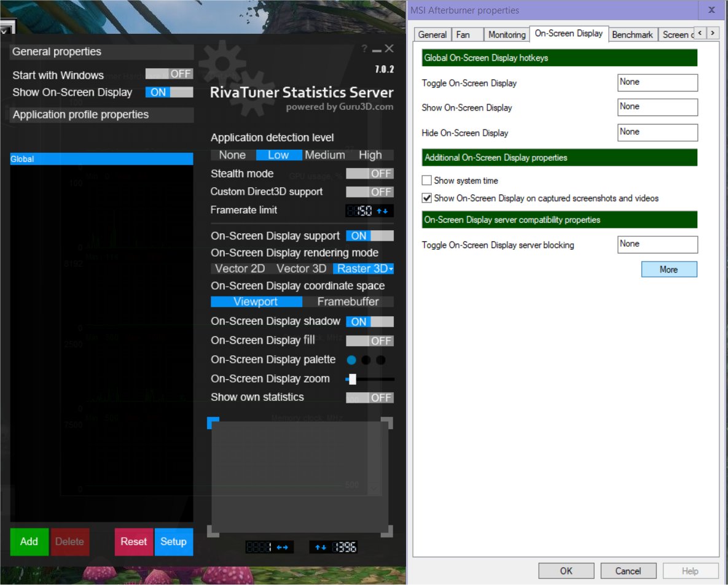Close RivaTuner Statistics Server window

pos(389,48)
